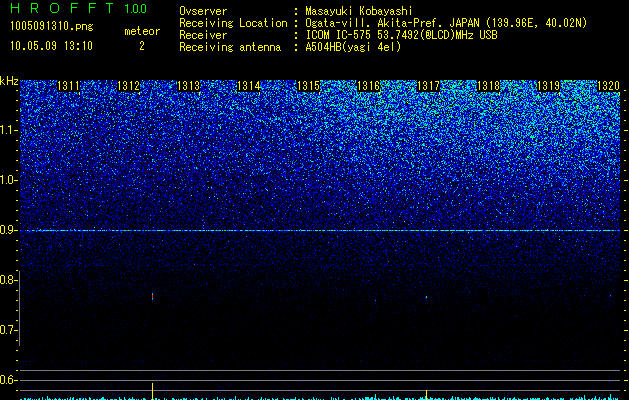
Task: Click time marker 1320
Action: coord(609,86)
